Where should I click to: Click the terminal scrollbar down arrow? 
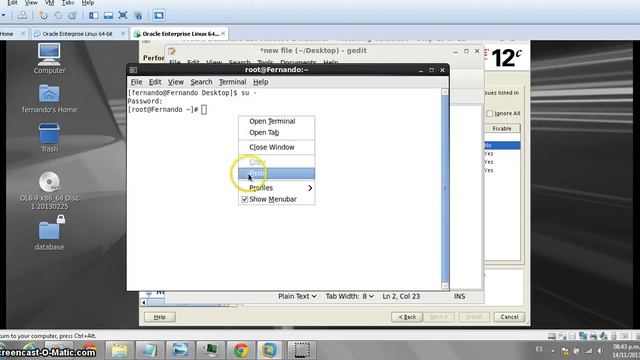445,286
